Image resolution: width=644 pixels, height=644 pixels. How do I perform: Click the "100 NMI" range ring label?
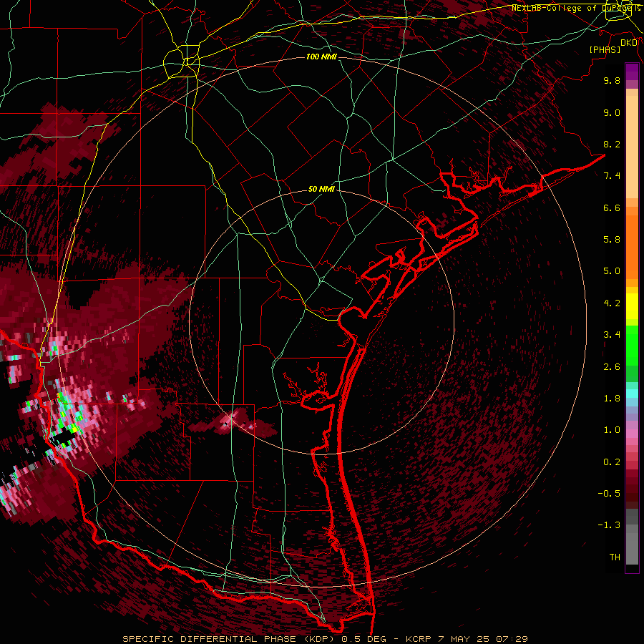point(321,57)
